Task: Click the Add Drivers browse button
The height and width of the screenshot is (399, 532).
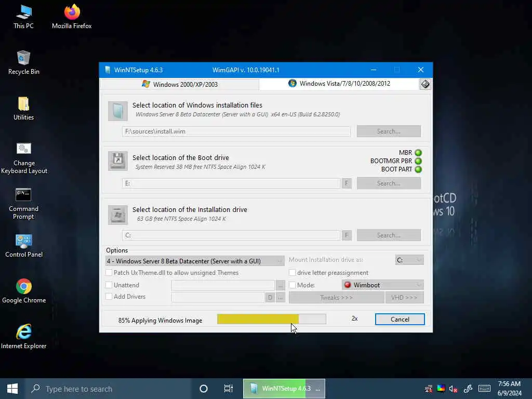Action: [280, 298]
